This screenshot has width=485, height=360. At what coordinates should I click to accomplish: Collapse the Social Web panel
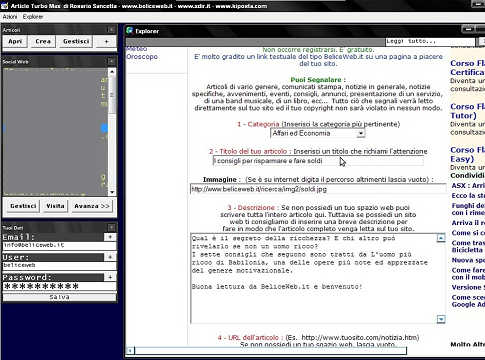point(111,61)
